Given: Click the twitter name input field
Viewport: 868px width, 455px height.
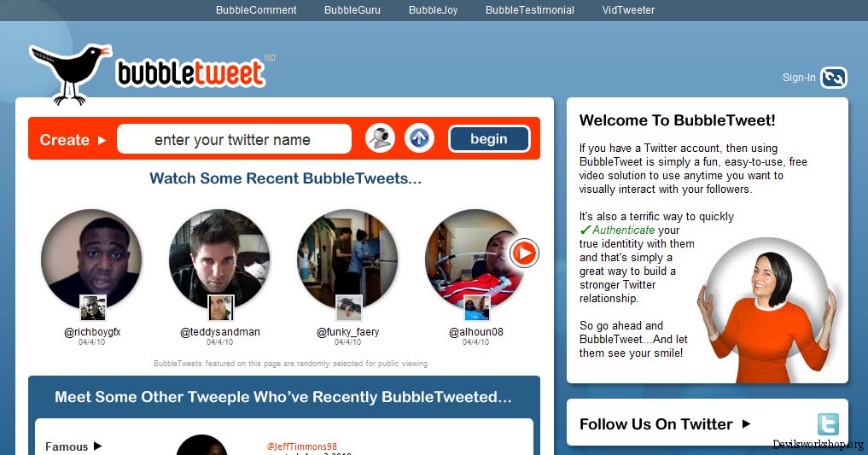Looking at the screenshot, I should pos(234,138).
